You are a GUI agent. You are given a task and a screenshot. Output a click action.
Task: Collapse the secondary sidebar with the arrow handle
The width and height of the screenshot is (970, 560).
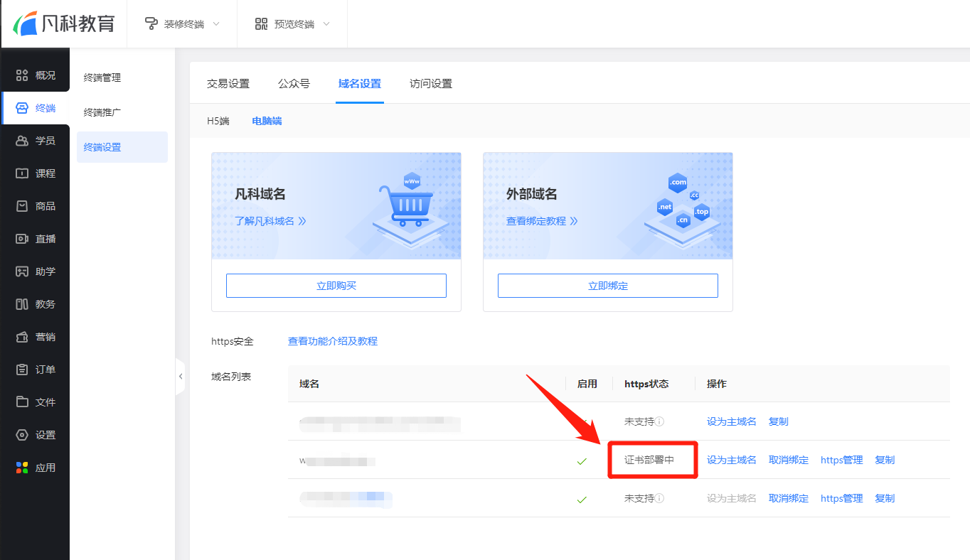tap(181, 377)
